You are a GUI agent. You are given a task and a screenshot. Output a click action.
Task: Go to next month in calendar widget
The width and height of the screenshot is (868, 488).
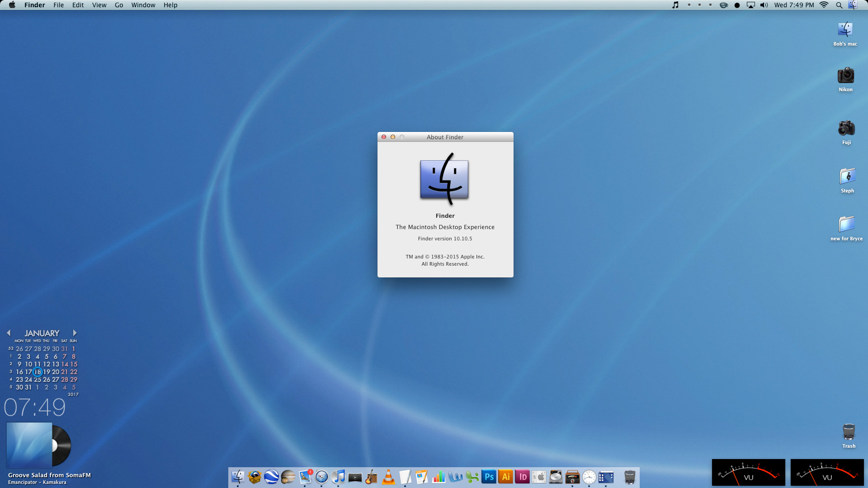pos(75,333)
